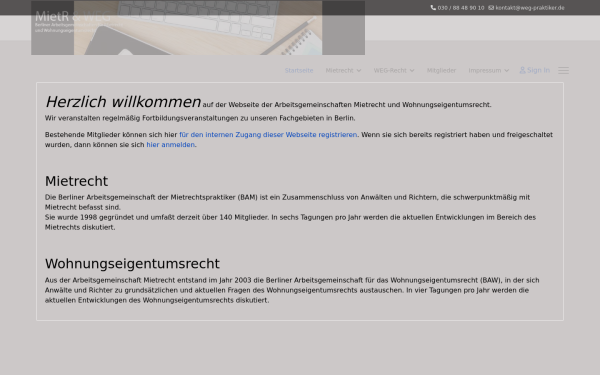Click the envelope icon in top bar
Screen dimensions: 600x375
[491, 8]
